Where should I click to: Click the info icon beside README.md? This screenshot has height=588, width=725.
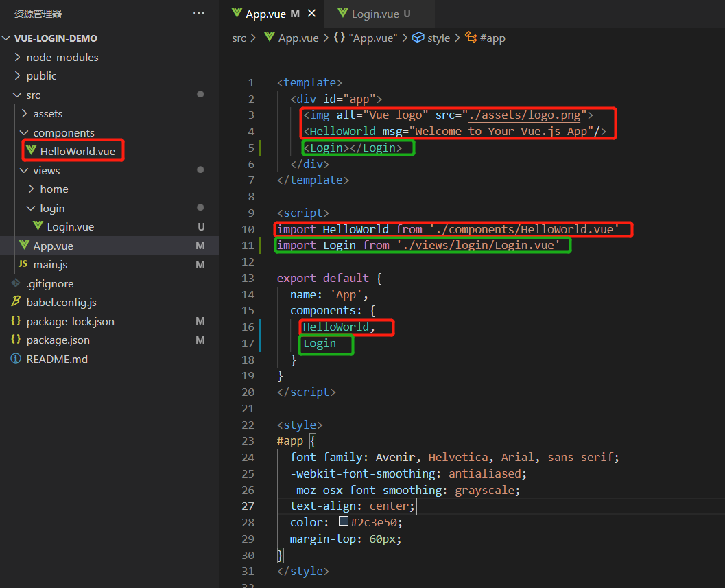[x=16, y=359]
